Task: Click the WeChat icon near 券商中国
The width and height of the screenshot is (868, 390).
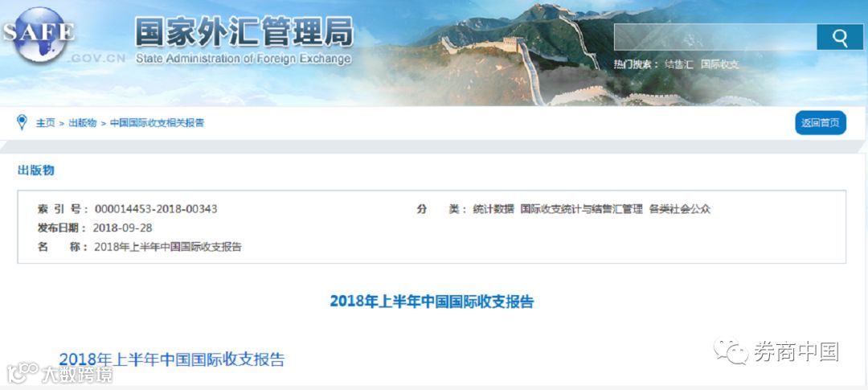Action: [x=731, y=351]
